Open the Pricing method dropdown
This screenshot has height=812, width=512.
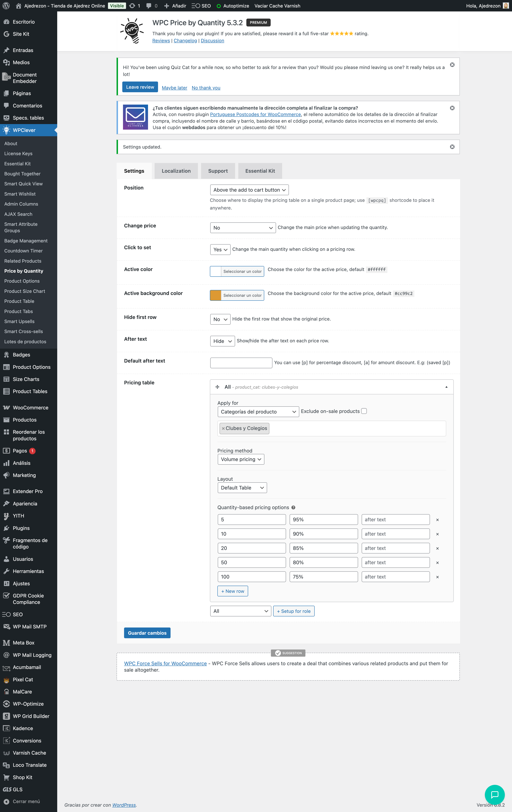241,459
